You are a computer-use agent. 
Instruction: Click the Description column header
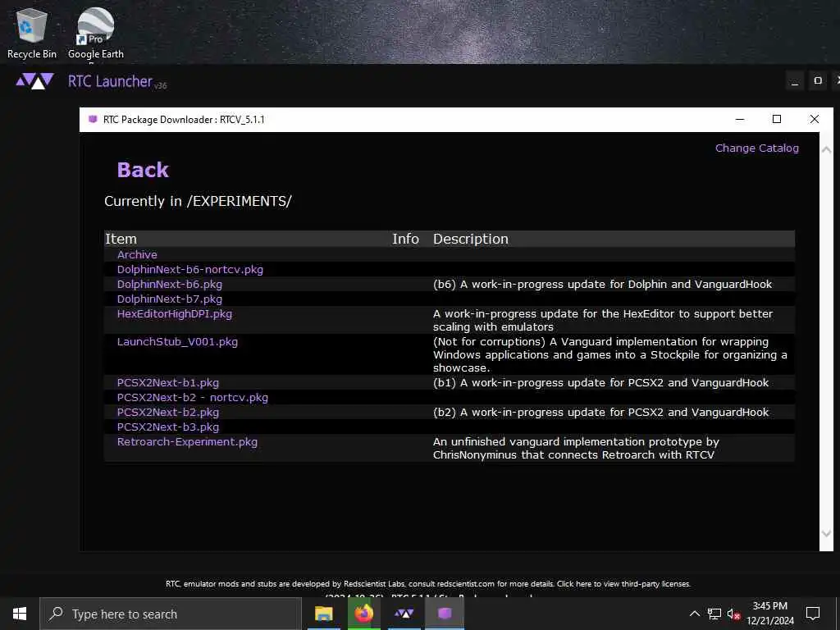coord(470,239)
